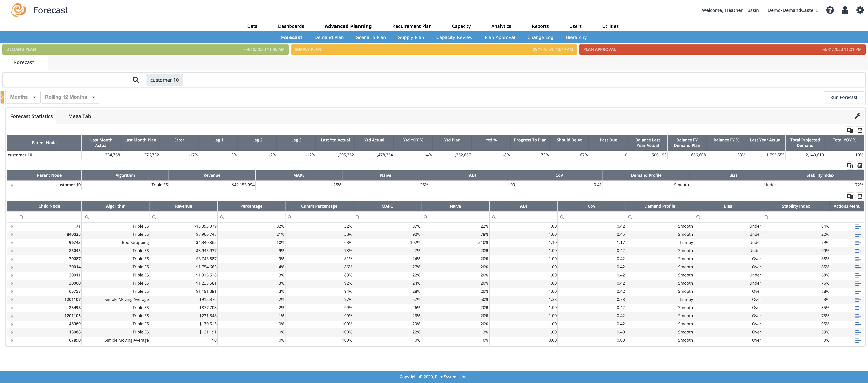Viewport: 868px width, 383px height.
Task: Open actions menu for child node 1201107
Action: pos(857,300)
